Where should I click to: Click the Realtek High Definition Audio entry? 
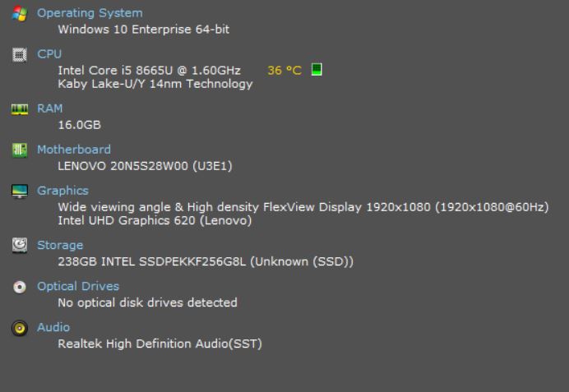(160, 344)
